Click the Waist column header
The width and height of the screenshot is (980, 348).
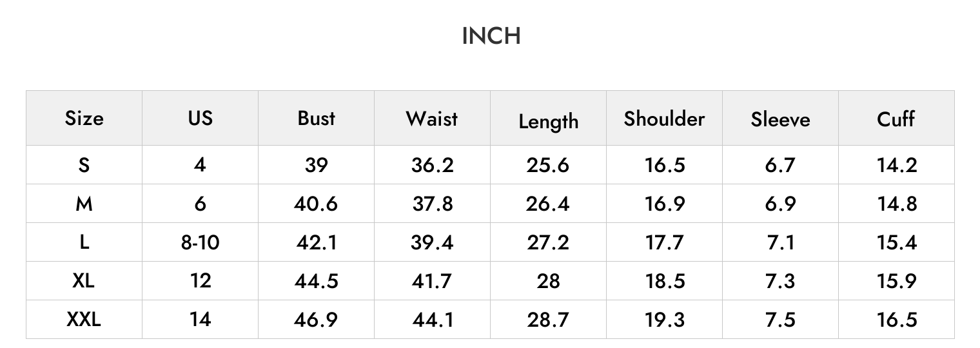tap(432, 119)
